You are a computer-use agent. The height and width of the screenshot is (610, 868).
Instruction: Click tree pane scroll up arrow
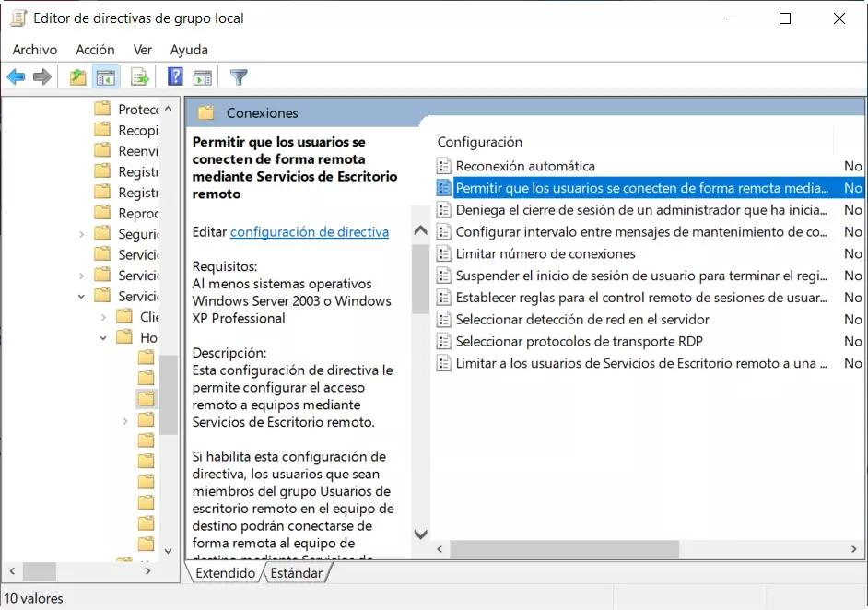pyautogui.click(x=169, y=109)
